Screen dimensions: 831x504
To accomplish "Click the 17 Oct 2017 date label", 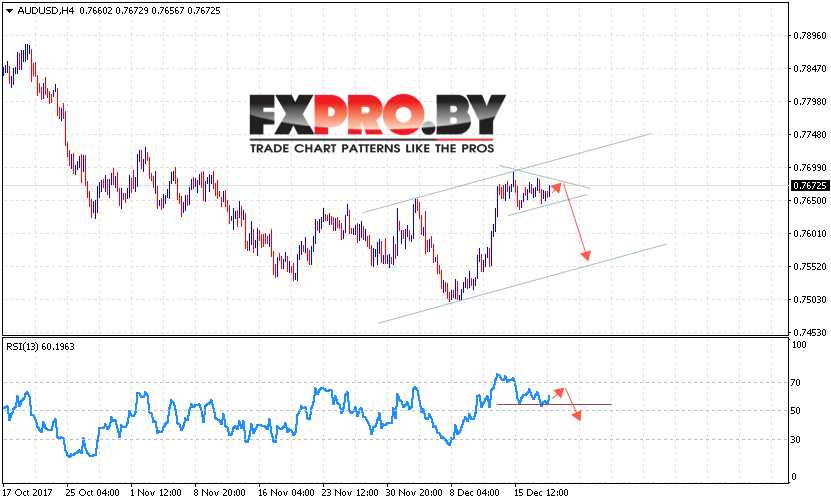I will (28, 493).
